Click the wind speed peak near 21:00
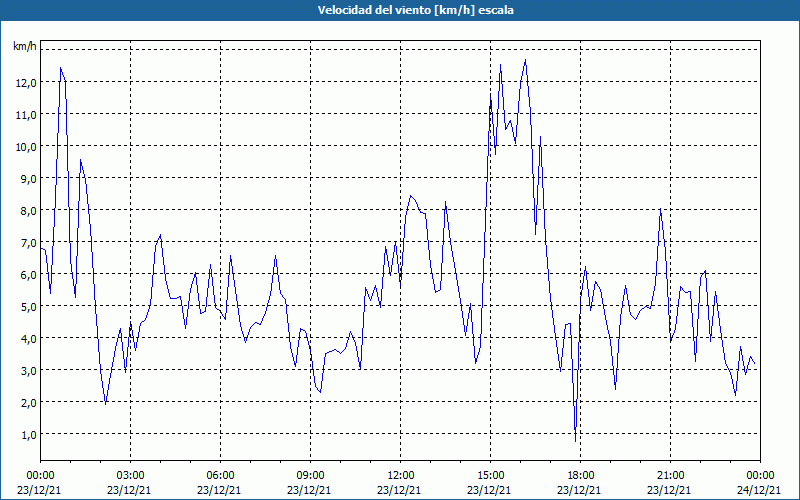The height and width of the screenshot is (500, 800). coord(660,209)
